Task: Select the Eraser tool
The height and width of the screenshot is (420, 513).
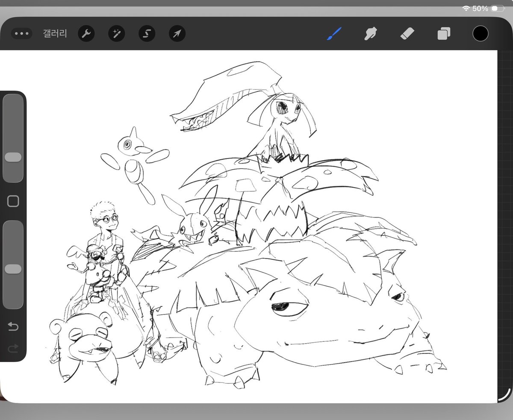Action: 407,34
